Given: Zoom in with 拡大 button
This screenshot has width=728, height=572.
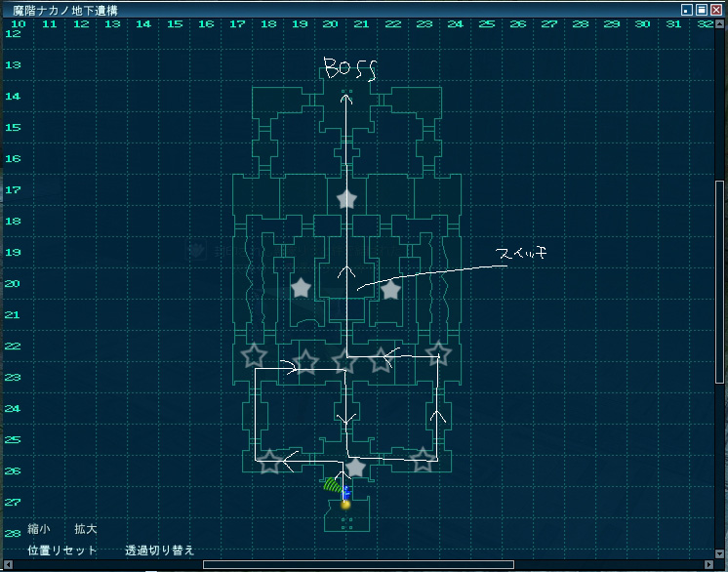Looking at the screenshot, I should point(86,529).
